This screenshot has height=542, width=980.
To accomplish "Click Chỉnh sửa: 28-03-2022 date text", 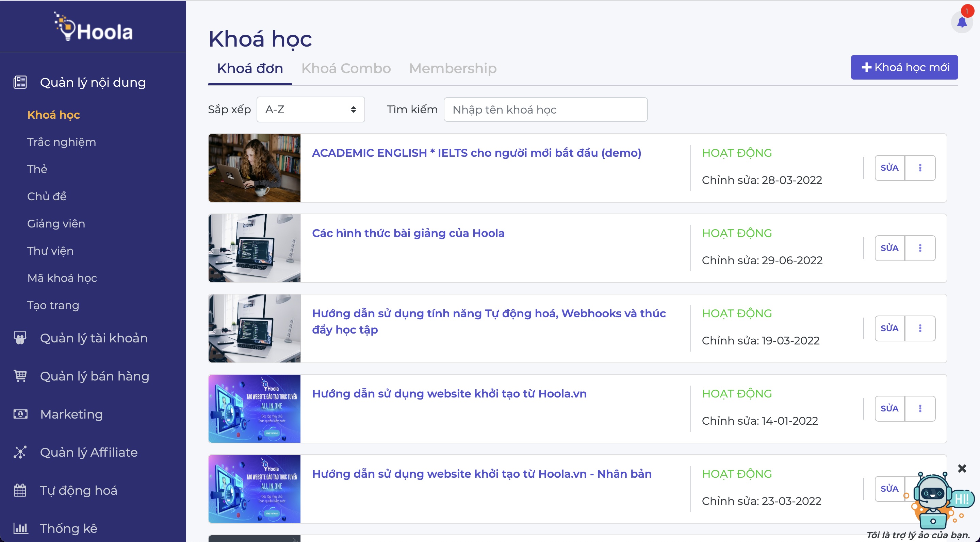I will (762, 180).
